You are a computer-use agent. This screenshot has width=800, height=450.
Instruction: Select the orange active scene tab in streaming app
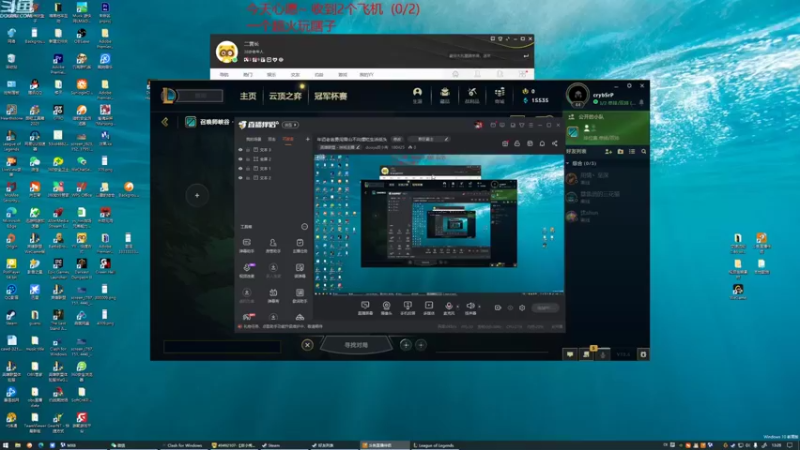pos(288,139)
